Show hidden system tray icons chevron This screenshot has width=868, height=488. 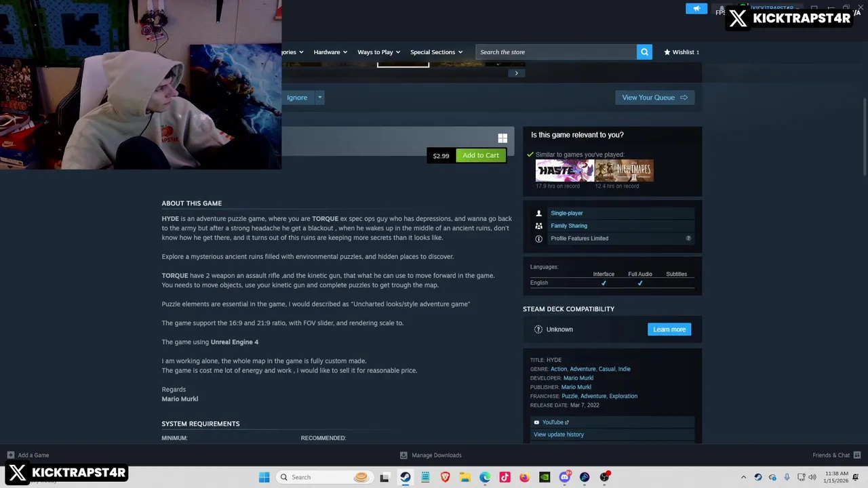[743, 477]
